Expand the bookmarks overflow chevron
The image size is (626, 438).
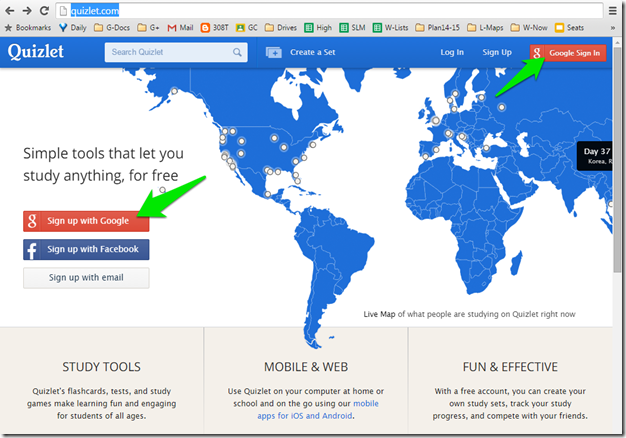coord(613,28)
